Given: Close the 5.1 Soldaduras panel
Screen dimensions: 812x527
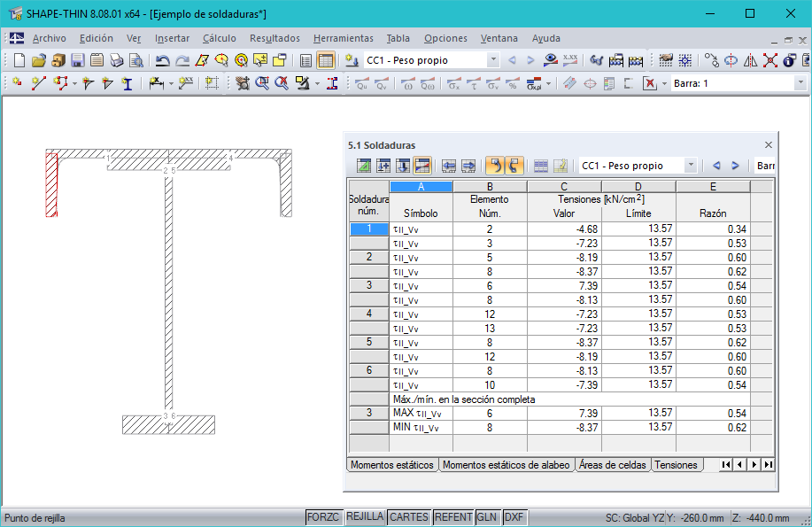Looking at the screenshot, I should [769, 145].
